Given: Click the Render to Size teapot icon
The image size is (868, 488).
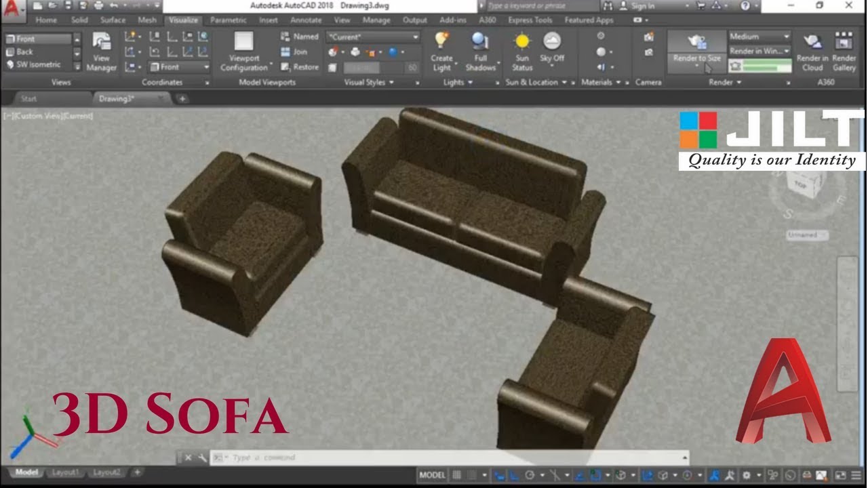Looking at the screenshot, I should point(697,42).
